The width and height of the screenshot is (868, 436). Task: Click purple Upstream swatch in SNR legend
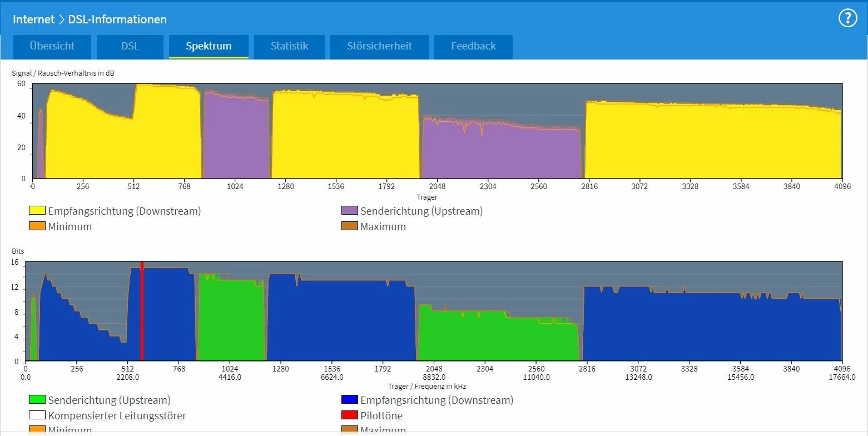[349, 211]
